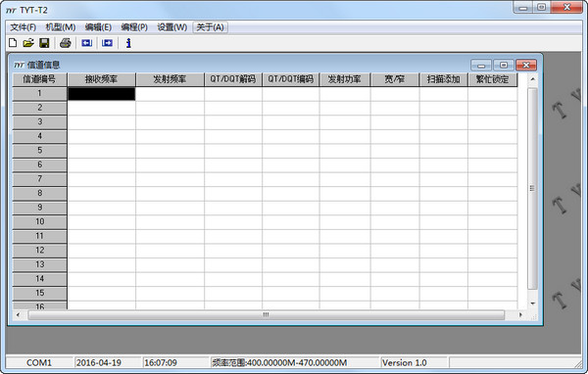
Task: Click the date 2016-04-19 in status bar
Action: click(x=99, y=363)
